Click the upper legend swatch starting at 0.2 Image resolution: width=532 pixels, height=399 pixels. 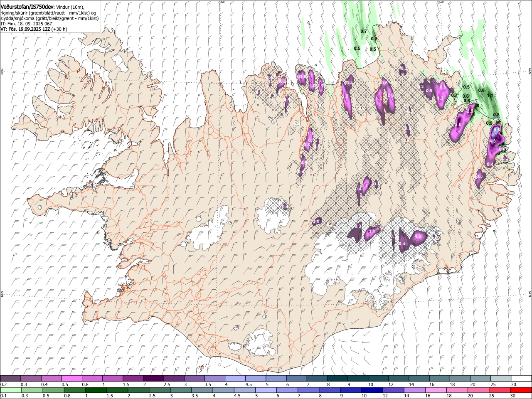[x=10, y=378]
